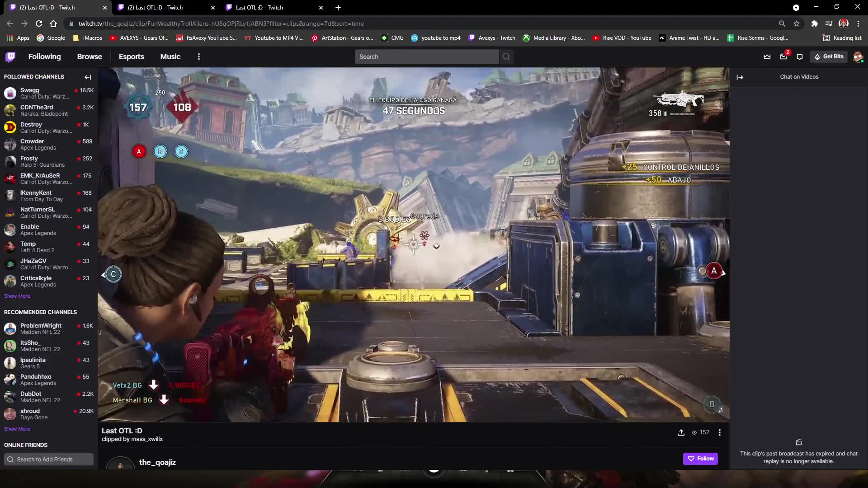
Task: Open the More options dots in Twitch nav
Action: click(x=199, y=56)
